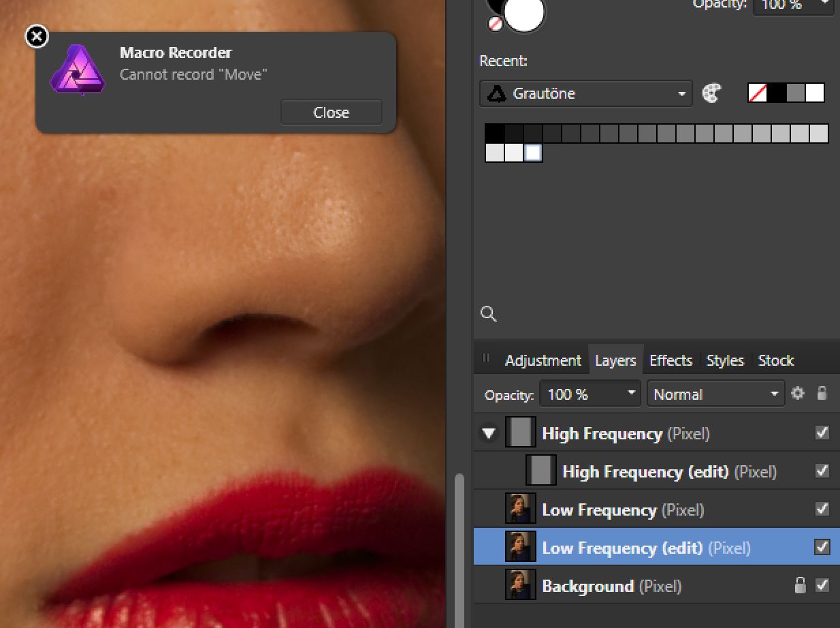
Task: Click the High Frequency (edit) layer thumbnail
Action: click(541, 471)
